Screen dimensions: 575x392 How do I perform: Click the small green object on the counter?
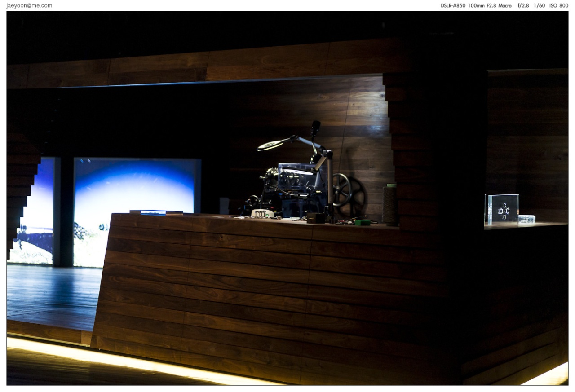point(362,222)
